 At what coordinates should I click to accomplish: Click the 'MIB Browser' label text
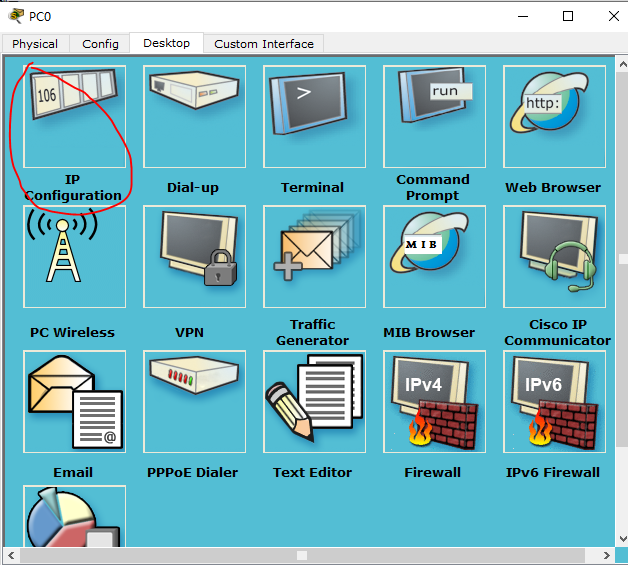pyautogui.click(x=429, y=332)
